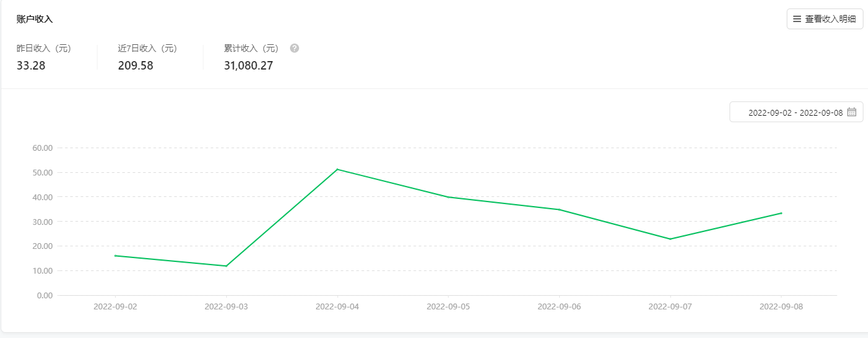This screenshot has width=868, height=338.
Task: Click the 2022-09-04 x-axis label
Action: pyautogui.click(x=337, y=305)
